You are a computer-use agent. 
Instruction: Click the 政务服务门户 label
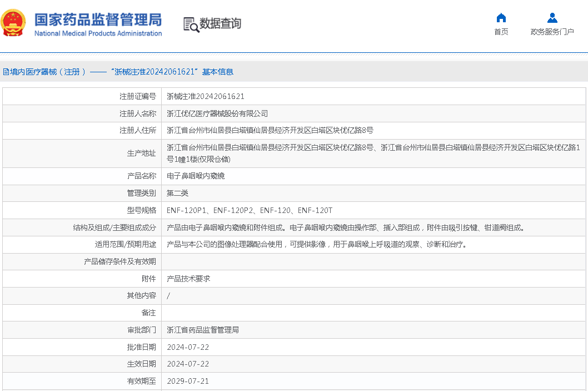[x=552, y=32]
